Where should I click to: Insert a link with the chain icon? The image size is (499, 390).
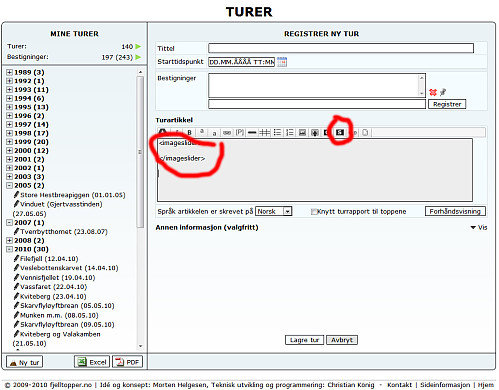(227, 133)
